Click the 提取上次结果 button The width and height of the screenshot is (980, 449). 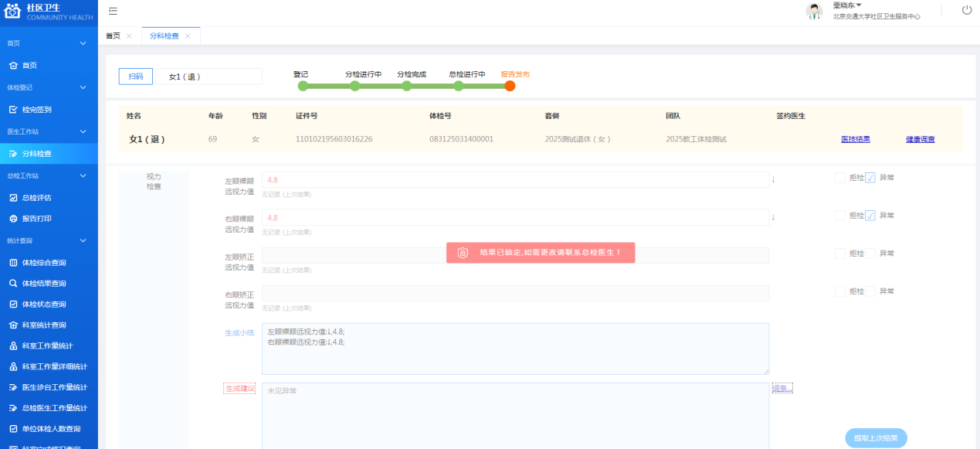click(x=876, y=437)
